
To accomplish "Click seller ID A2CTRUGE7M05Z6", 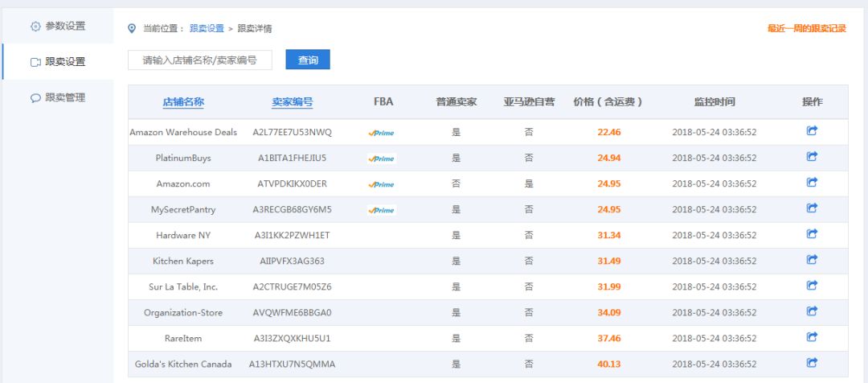I will (x=293, y=287).
